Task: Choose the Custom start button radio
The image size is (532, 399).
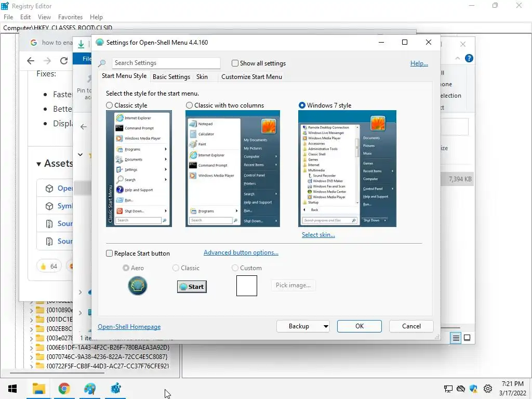Action: 235,268
